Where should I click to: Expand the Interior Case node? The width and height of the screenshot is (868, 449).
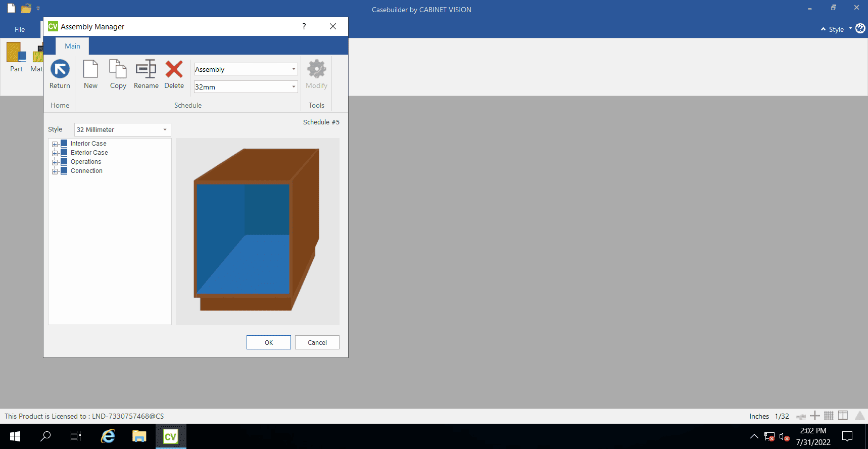[55, 144]
